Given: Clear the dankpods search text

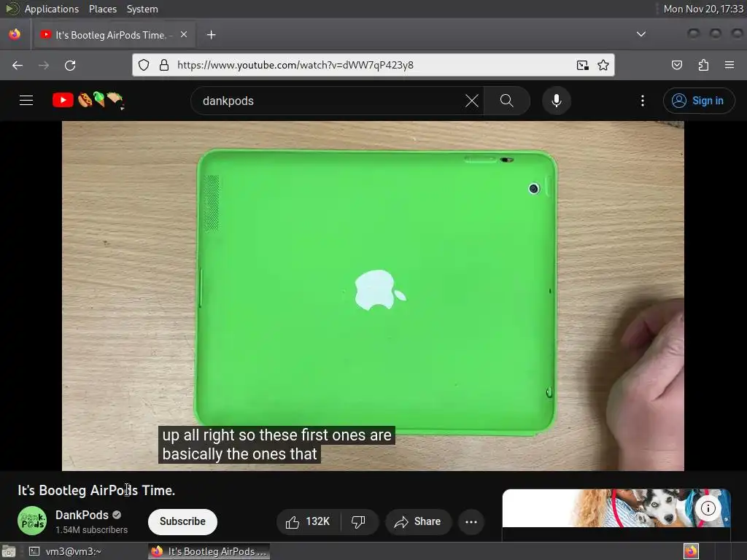Looking at the screenshot, I should [472, 101].
